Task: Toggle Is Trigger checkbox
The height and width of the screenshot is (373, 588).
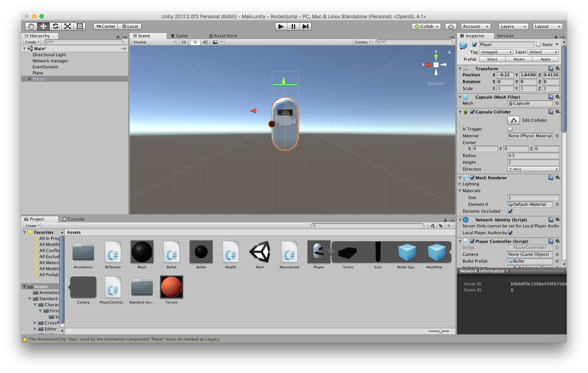Action: click(510, 129)
